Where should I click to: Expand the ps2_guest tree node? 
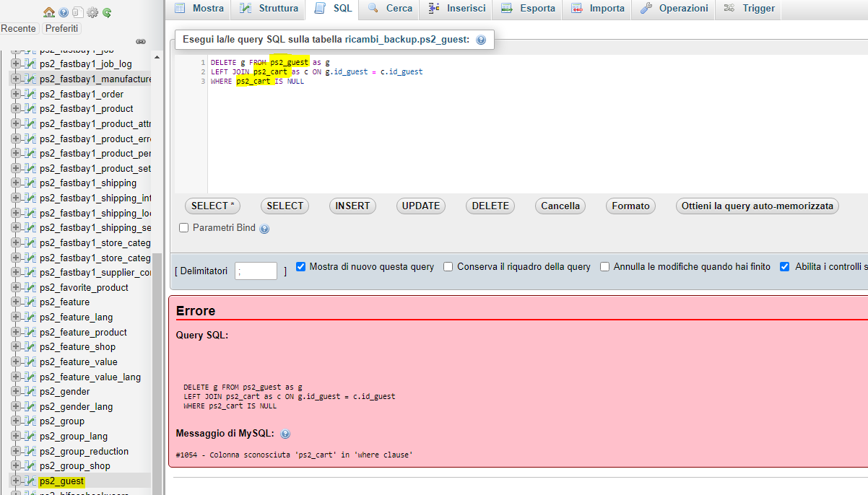click(x=16, y=481)
